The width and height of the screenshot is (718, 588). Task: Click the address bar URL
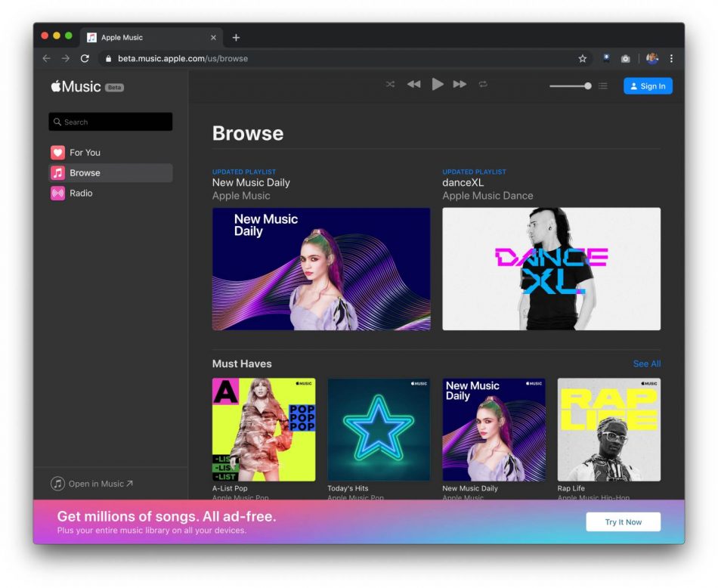[x=183, y=59]
